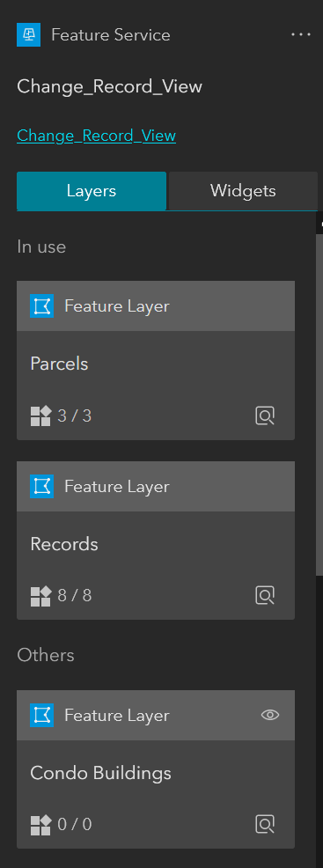
Task: Open the Change_Record_View hyperlink
Action: [96, 136]
